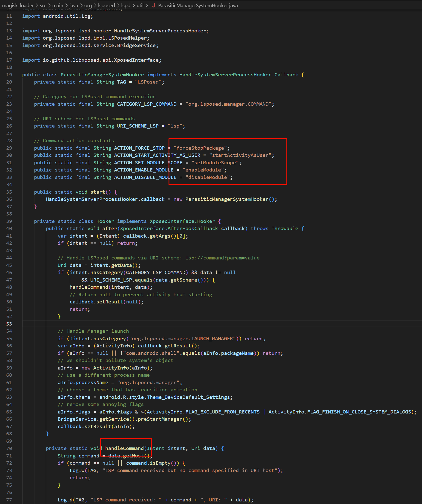422x504 pixels.
Task: Open the magisk-loader breadcrumb folder
Action: coord(18,5)
